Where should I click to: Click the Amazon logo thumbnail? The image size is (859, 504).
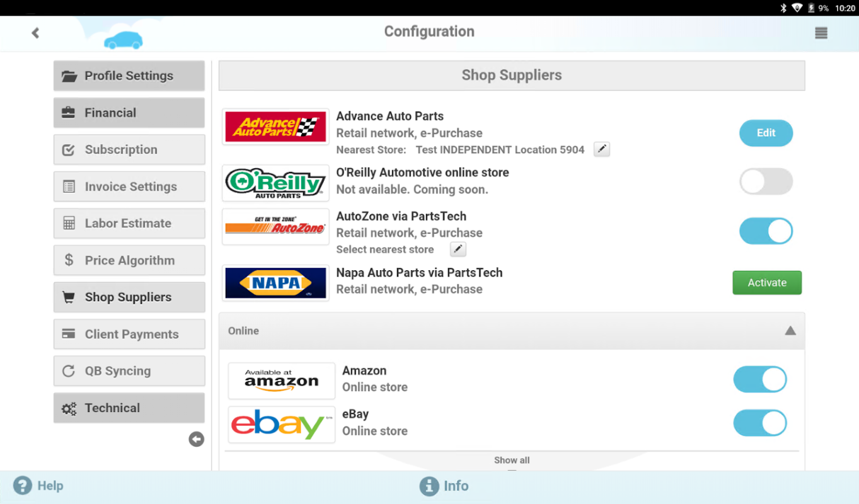pyautogui.click(x=282, y=381)
